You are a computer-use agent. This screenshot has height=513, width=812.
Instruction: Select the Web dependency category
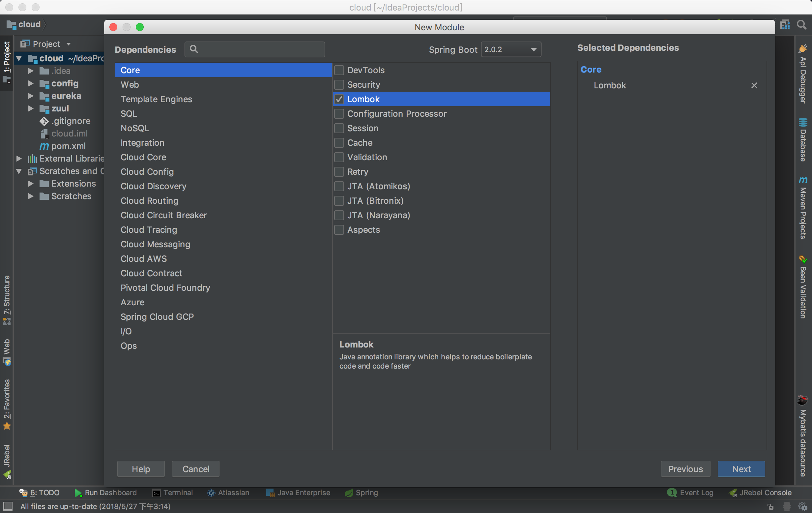[x=130, y=85]
